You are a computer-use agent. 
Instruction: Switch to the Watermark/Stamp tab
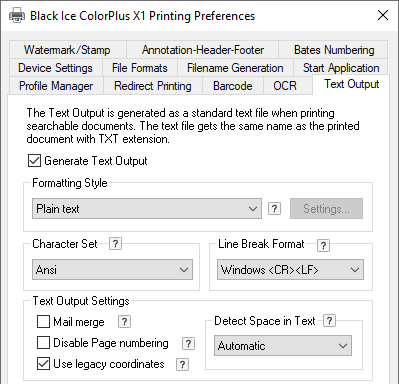(67, 50)
